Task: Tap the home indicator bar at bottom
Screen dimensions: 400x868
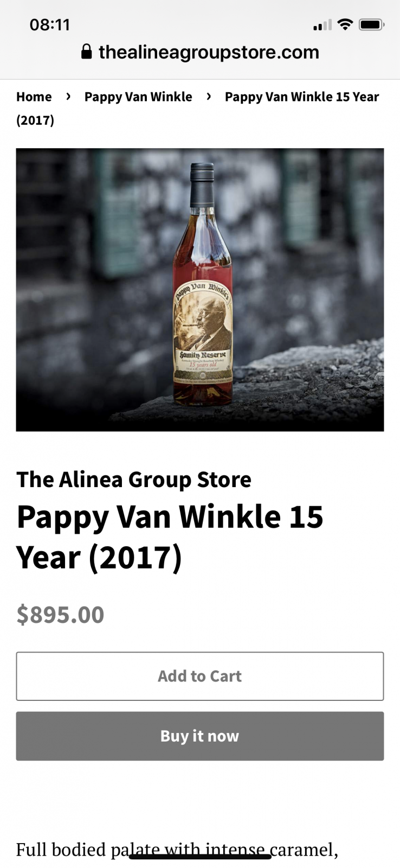Action: coord(200,857)
